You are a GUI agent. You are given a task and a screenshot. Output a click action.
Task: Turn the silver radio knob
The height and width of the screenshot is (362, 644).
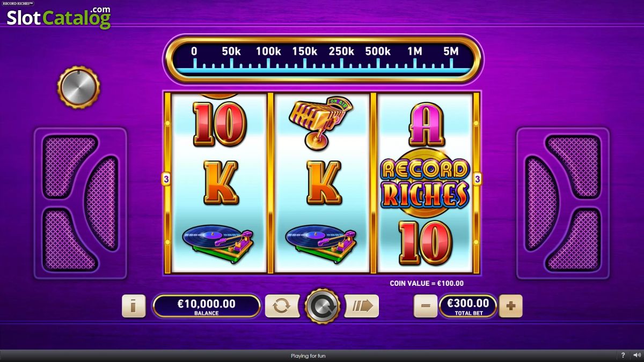[x=79, y=87]
